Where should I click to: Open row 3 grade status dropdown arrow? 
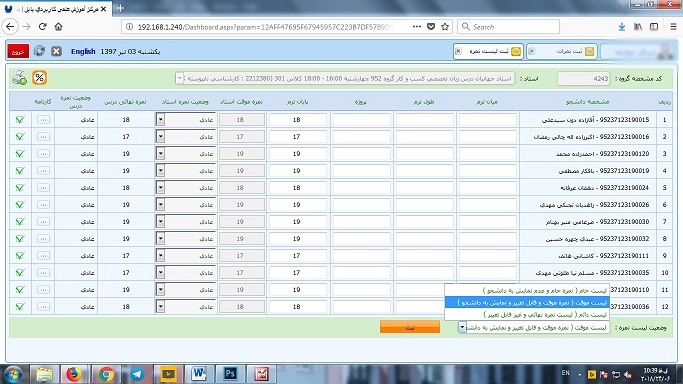pos(161,154)
